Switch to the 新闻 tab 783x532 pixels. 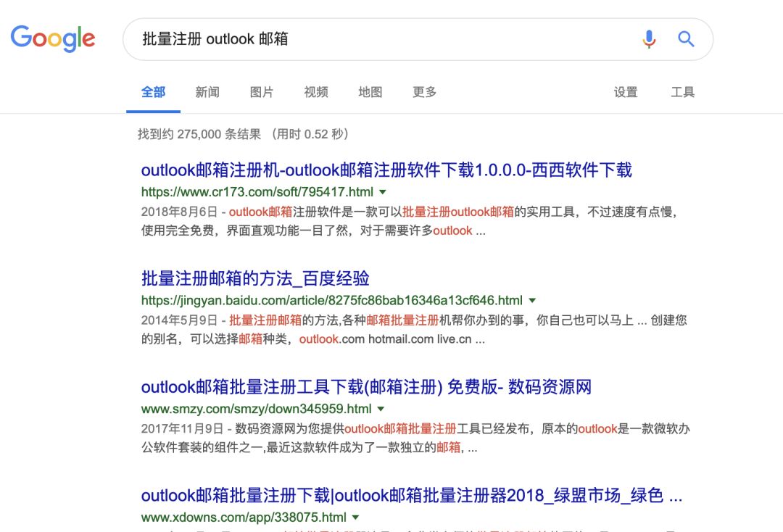pos(207,92)
